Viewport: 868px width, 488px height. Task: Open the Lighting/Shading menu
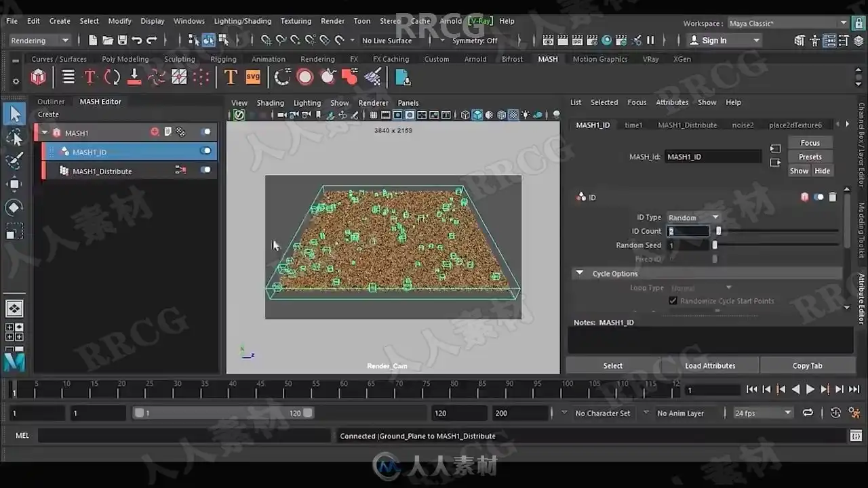coord(243,21)
